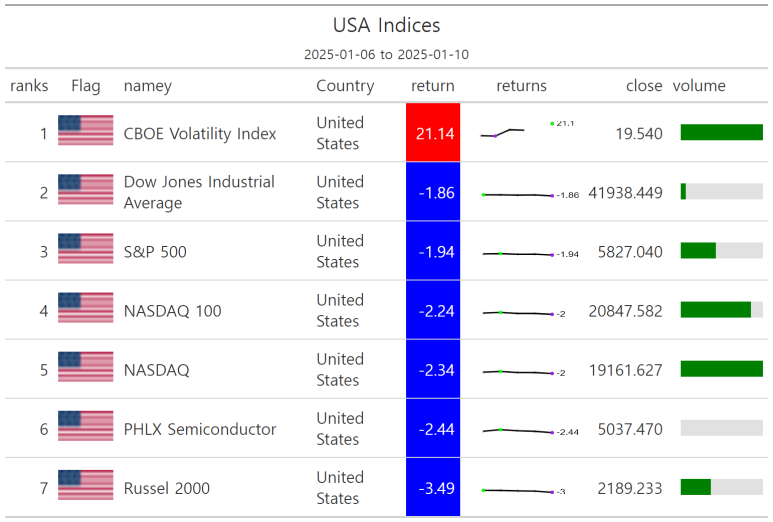
Task: Click the Russel 2000 returns sparkline
Action: coord(524,491)
